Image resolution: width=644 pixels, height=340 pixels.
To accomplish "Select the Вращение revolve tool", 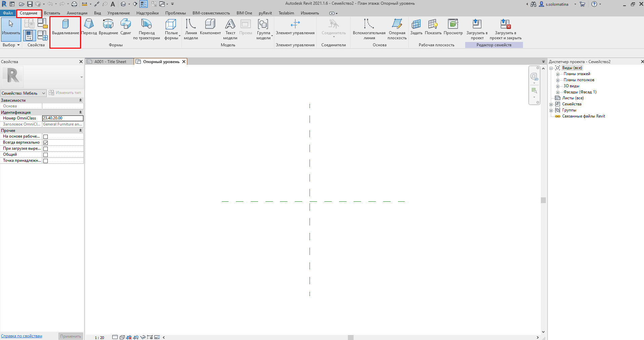I will click(x=108, y=28).
